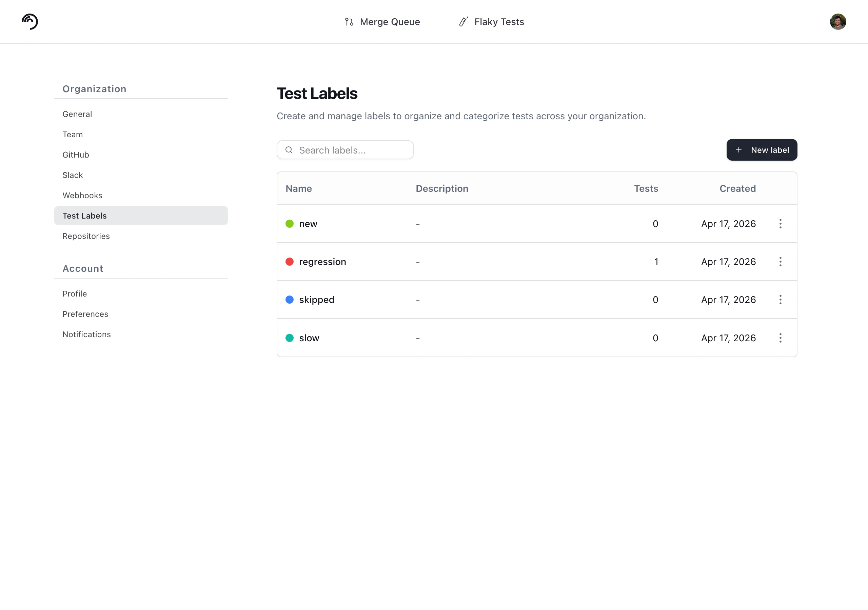Click the Tests column header
The height and width of the screenshot is (610, 868).
coord(646,189)
